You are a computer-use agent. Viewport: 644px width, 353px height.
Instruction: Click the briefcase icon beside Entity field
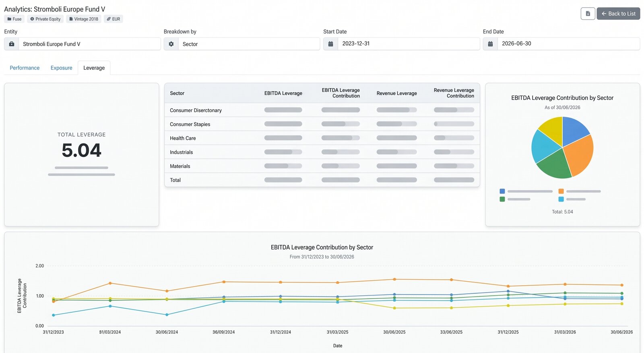point(12,44)
